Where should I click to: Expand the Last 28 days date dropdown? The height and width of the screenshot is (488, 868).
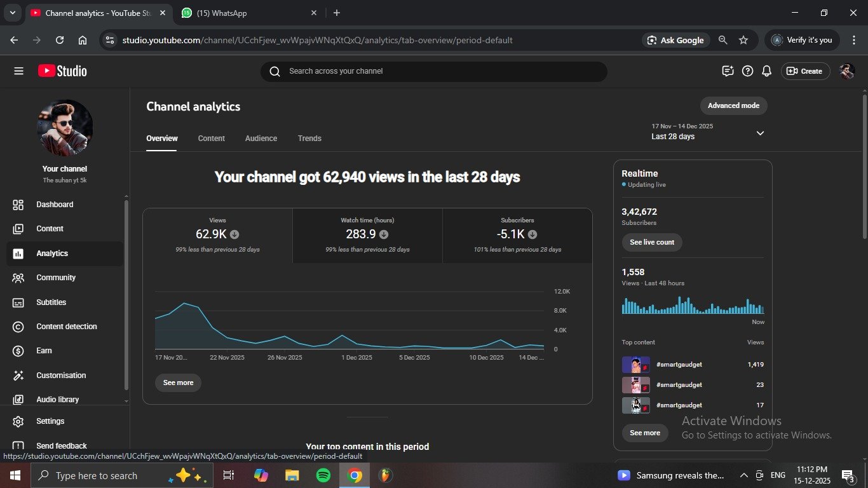pyautogui.click(x=759, y=133)
